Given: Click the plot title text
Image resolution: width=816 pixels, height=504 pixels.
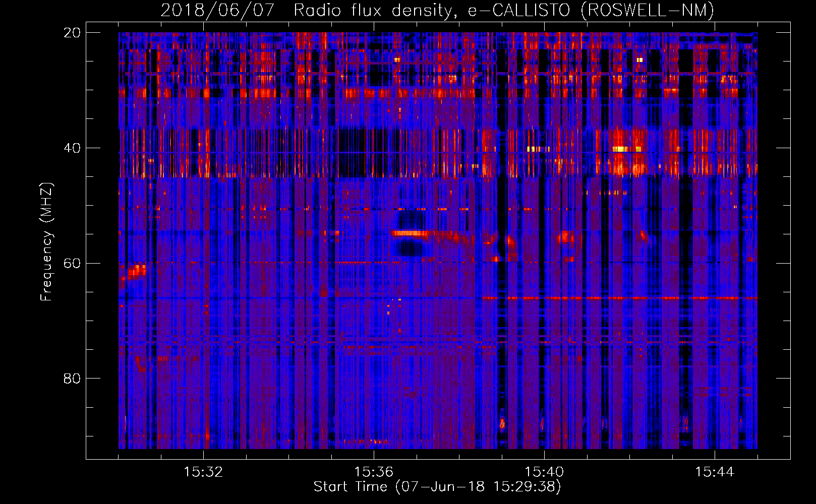Looking at the screenshot, I should (x=437, y=10).
